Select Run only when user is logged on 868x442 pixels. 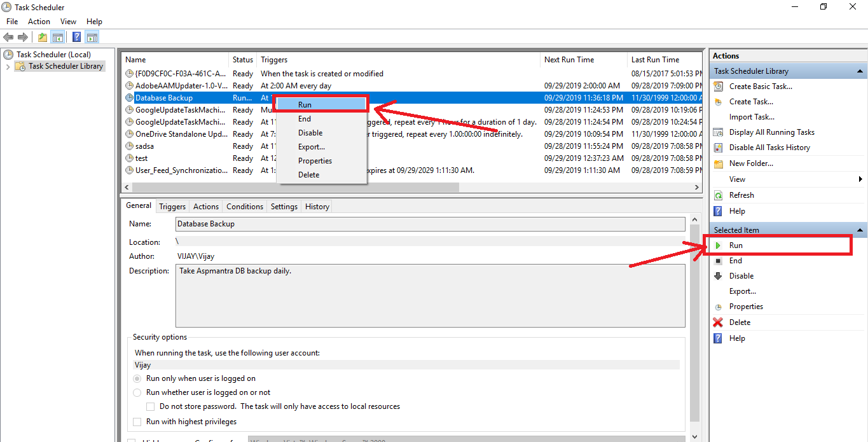137,378
